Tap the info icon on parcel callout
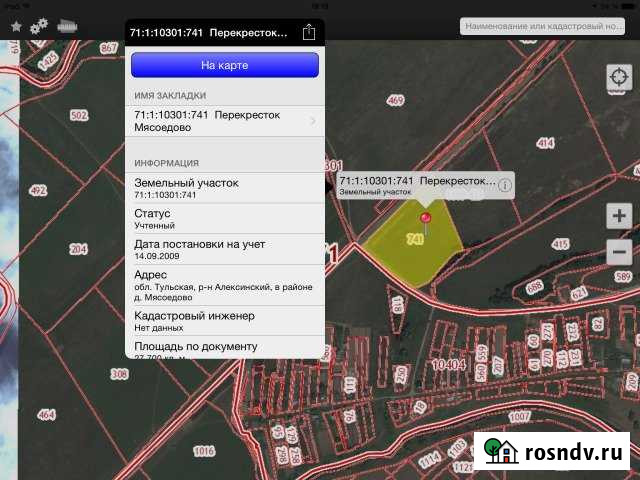This screenshot has width=640, height=480. 505,184
